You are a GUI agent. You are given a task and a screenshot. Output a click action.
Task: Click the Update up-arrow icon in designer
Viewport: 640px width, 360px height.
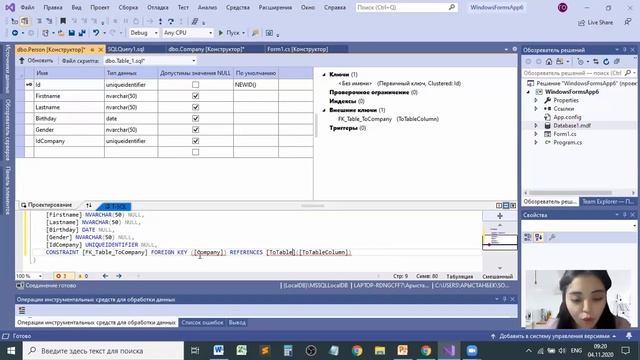22,60
